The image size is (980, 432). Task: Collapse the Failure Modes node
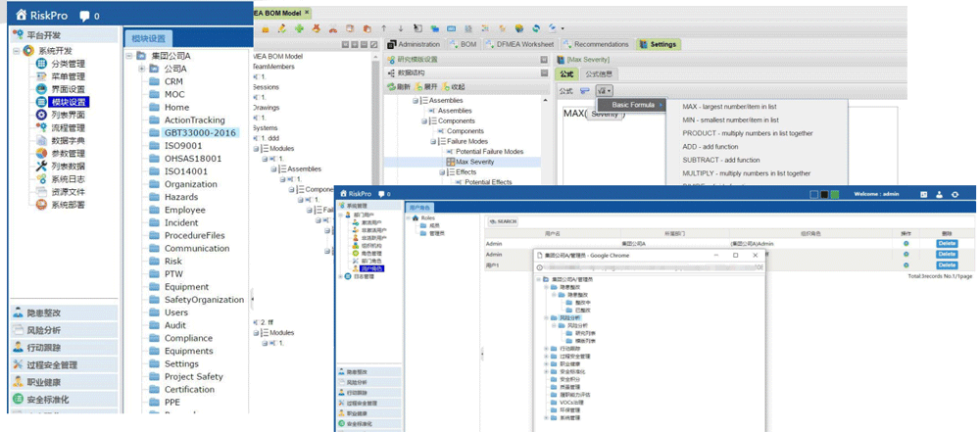pos(432,141)
